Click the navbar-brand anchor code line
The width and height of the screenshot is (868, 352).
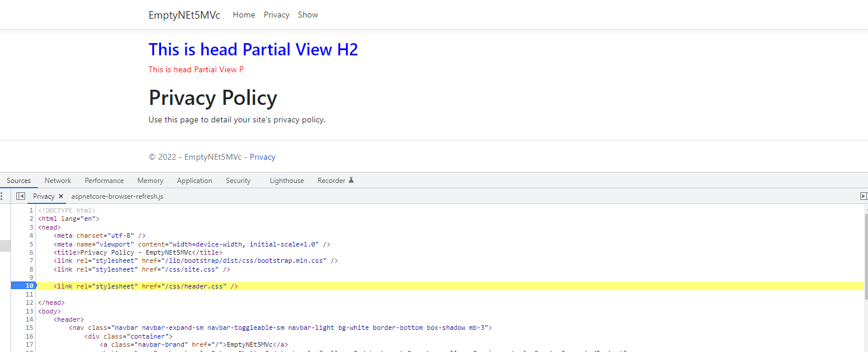(194, 345)
